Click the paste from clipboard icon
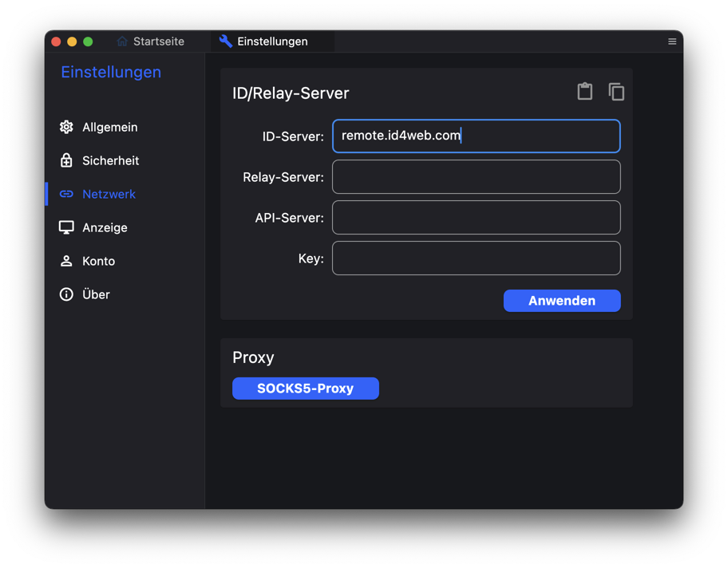Image resolution: width=728 pixels, height=568 pixels. click(584, 92)
